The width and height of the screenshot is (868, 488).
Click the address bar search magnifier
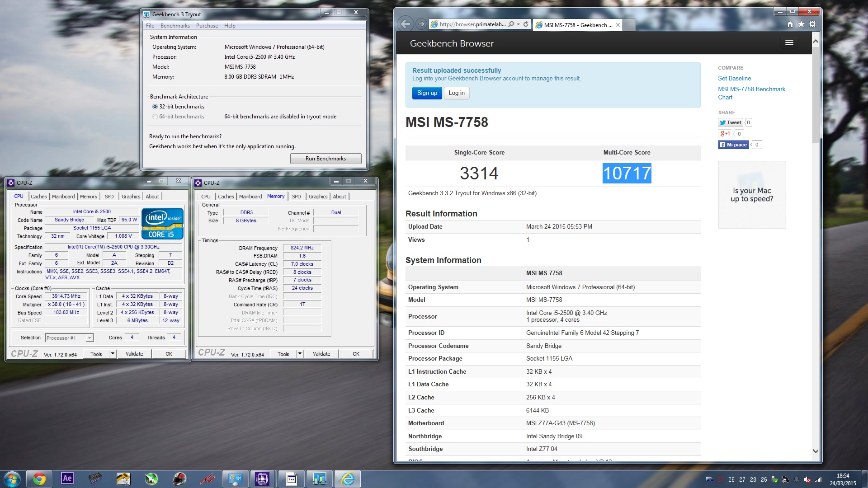pyautogui.click(x=511, y=24)
